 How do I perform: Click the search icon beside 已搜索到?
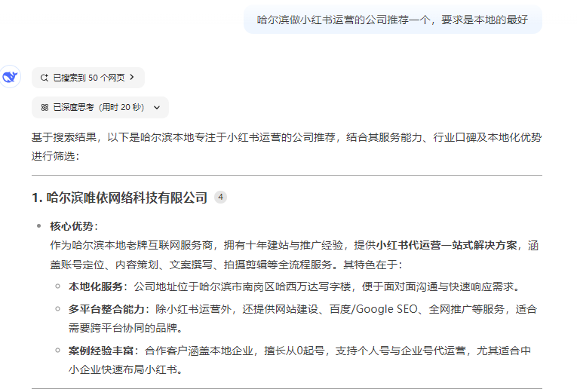coord(45,78)
